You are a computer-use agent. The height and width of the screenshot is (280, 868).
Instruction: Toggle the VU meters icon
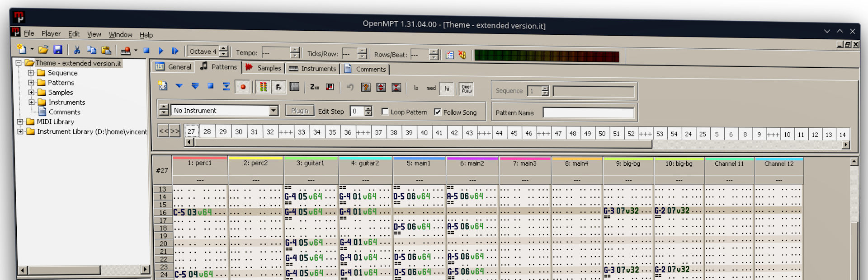coord(263,87)
